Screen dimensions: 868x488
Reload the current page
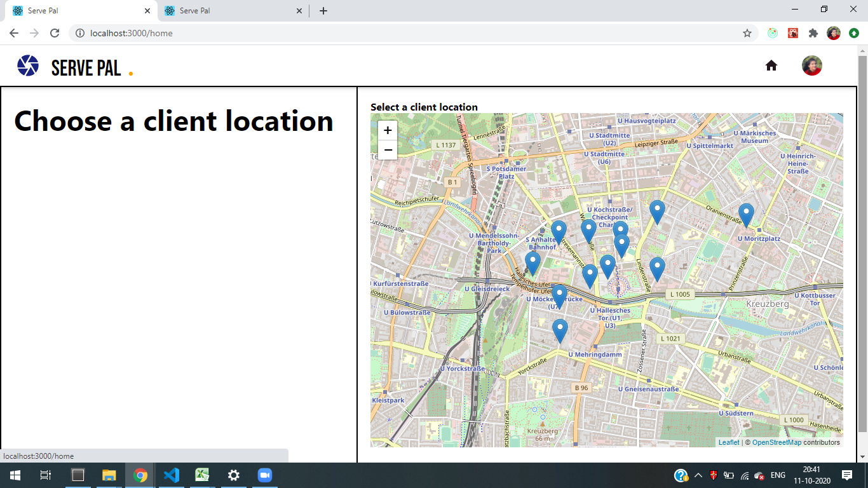55,33
